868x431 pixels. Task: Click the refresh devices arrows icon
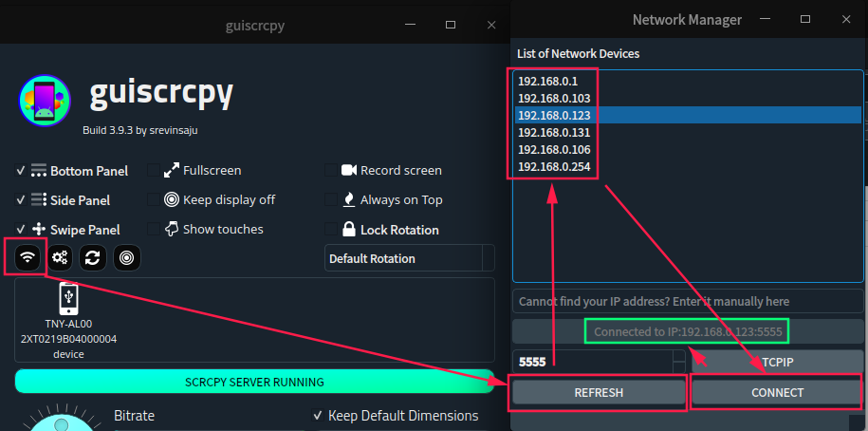point(92,257)
